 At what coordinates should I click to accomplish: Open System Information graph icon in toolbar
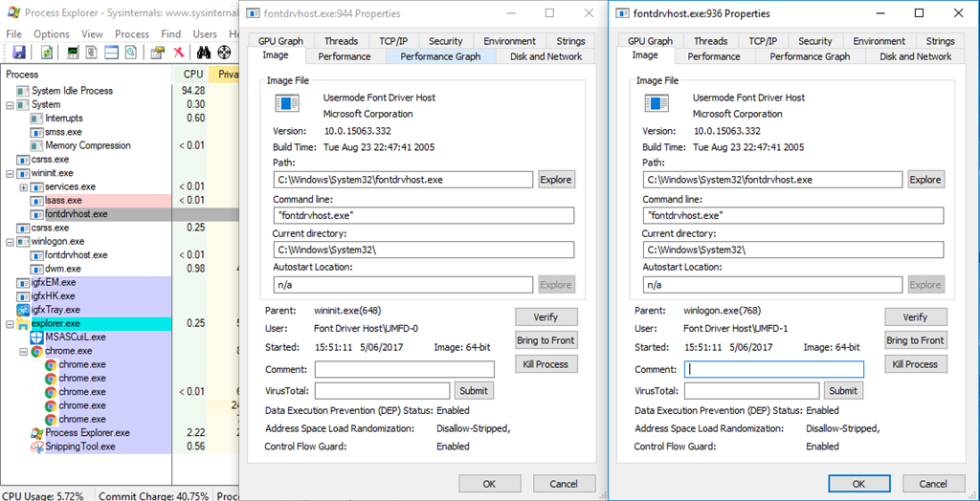click(x=75, y=53)
